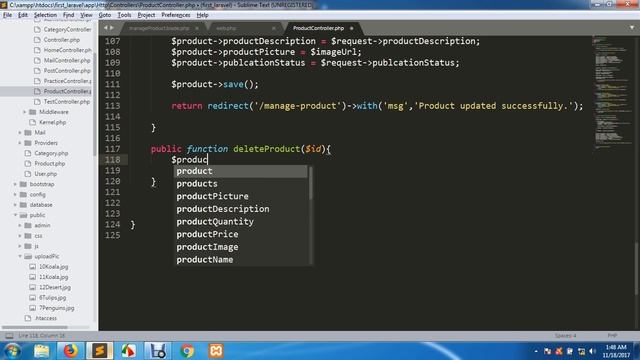
Task: Expand the Mail folder
Action: click(20, 132)
